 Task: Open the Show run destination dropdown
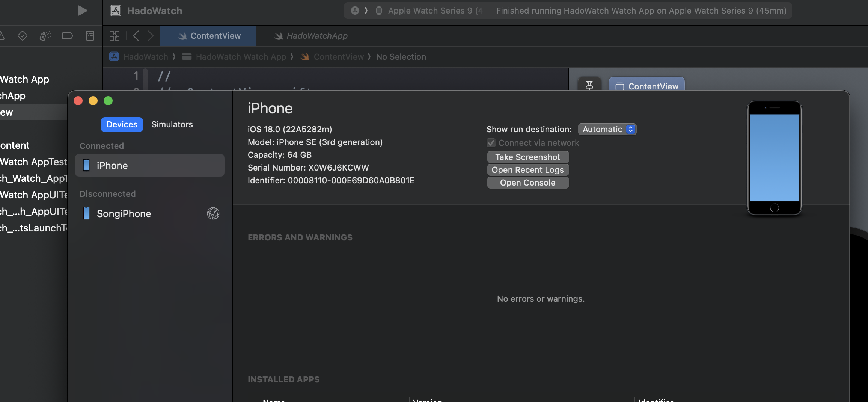pos(607,129)
